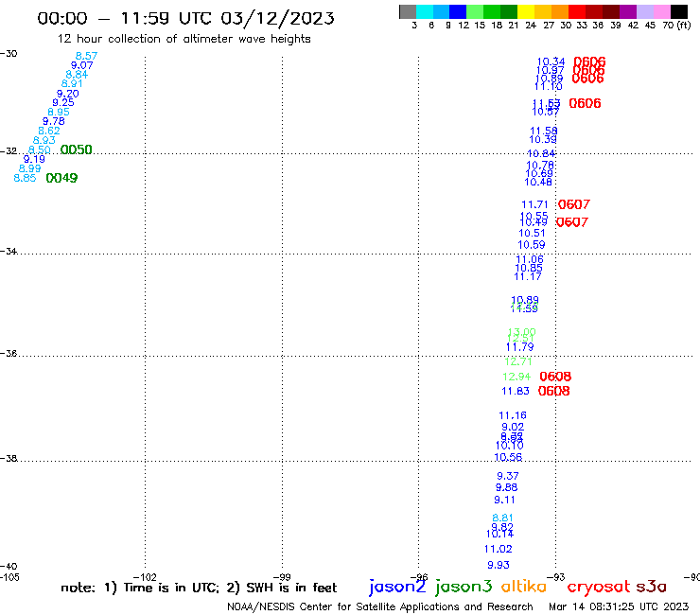Click the wave height value 10.48
Image resolution: width=700 pixels, height=615 pixels.
pyautogui.click(x=538, y=182)
